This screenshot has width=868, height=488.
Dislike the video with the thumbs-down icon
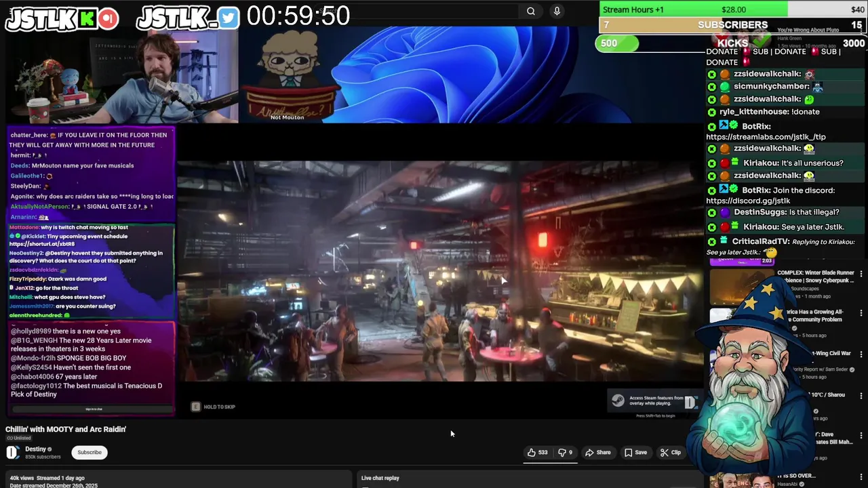pos(565,452)
